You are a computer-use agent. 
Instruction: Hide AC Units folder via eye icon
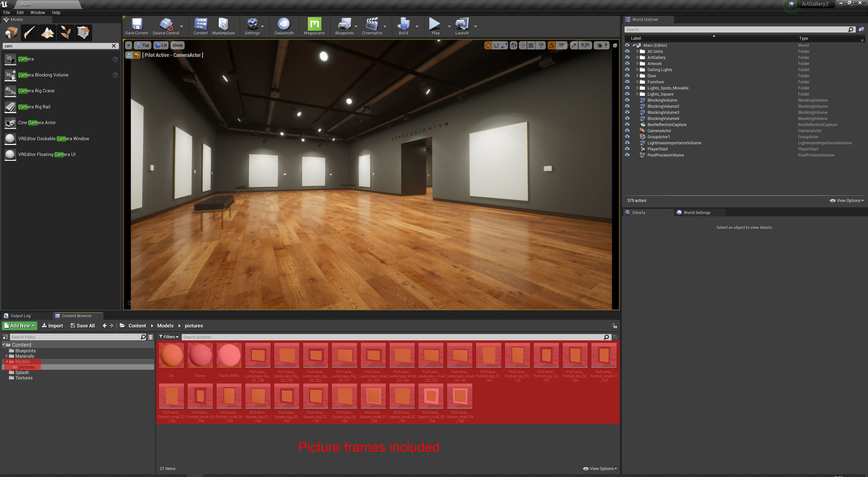point(627,51)
